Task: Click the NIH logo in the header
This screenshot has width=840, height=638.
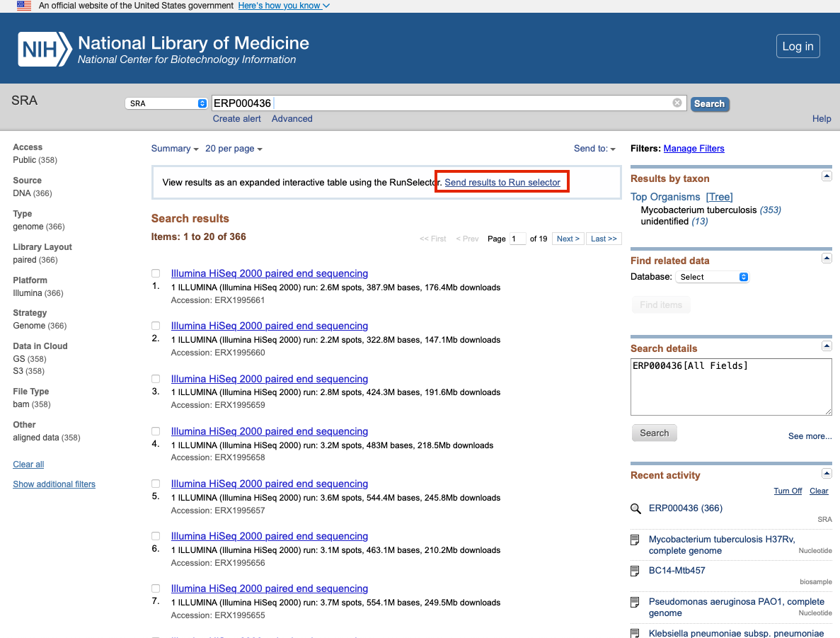Action: [45, 49]
